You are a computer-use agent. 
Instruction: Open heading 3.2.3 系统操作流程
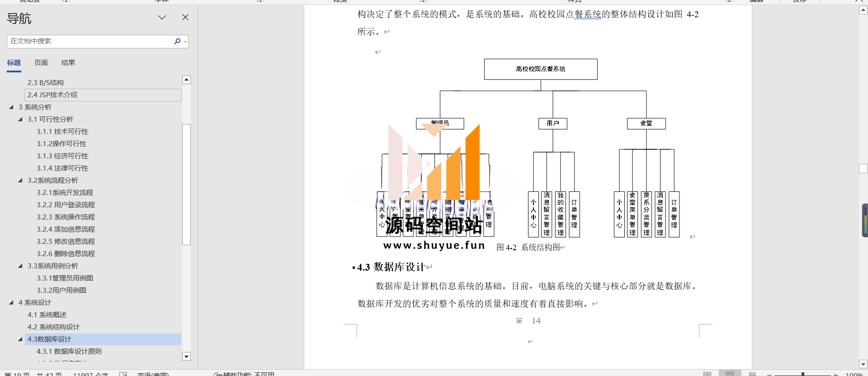[x=66, y=217]
